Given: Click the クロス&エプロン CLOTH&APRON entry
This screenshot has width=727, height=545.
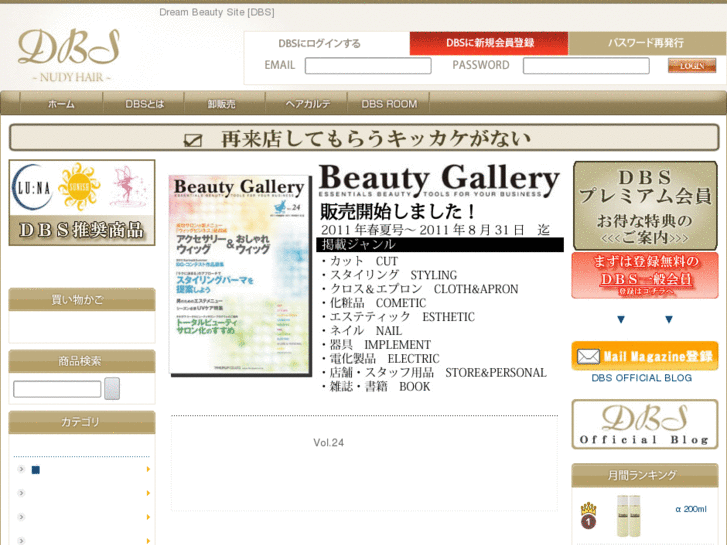Looking at the screenshot, I should pos(420,289).
